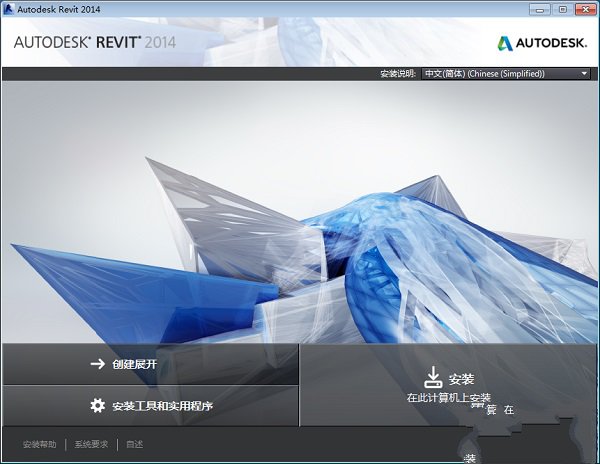Start 安装 on this computer
This screenshot has width=600, height=464.
448,385
